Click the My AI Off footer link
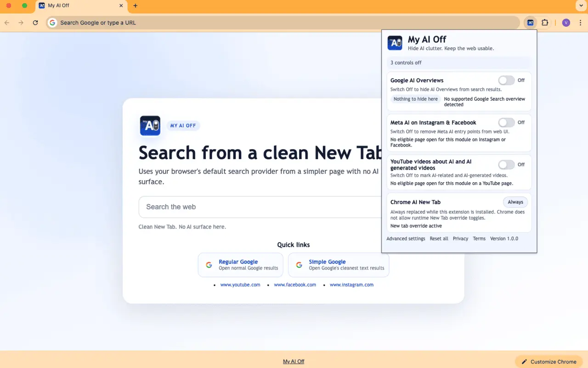Screen dimensions: 588x368 pos(294,362)
